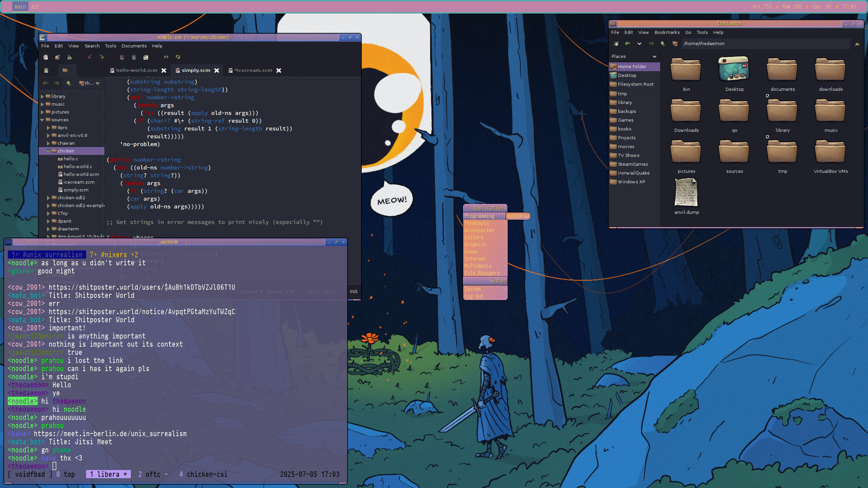Image resolution: width=868 pixels, height=488 pixels.
Task: Switch side panel to Documents list icon
Action: [x=46, y=70]
